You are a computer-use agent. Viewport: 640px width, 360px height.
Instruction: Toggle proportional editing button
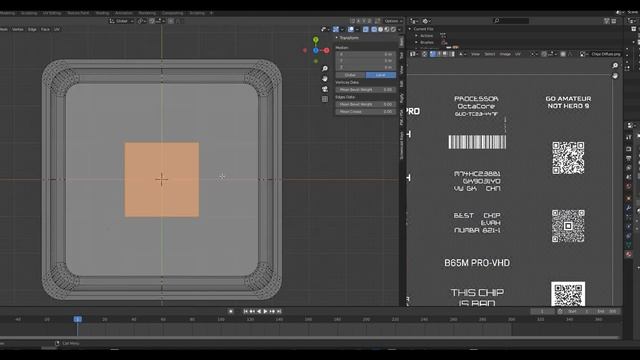[x=171, y=21]
